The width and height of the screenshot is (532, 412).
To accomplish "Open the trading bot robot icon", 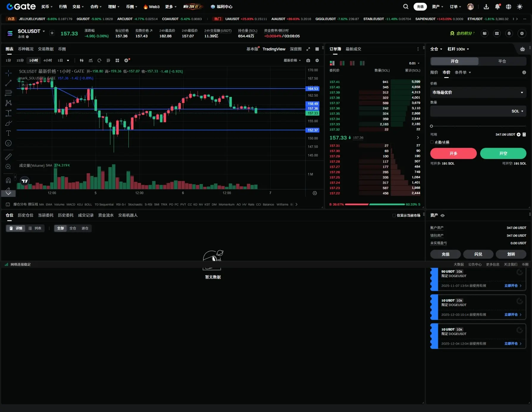I will [522, 49].
